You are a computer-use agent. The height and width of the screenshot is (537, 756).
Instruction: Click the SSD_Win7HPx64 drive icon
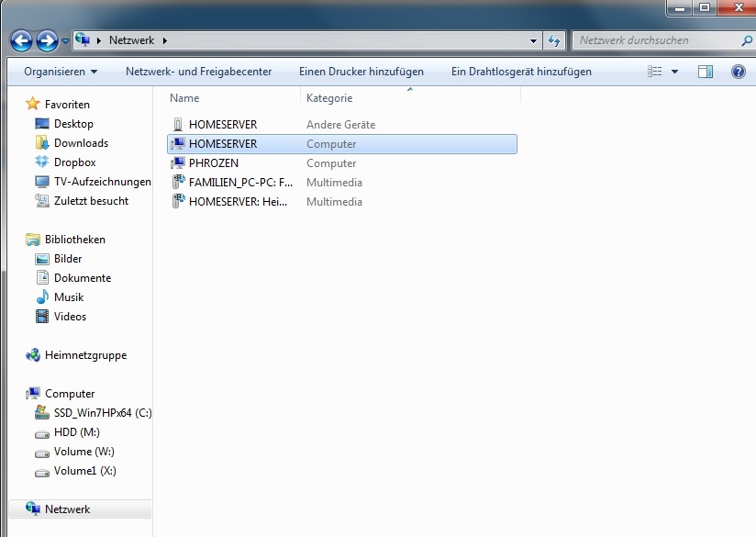tap(42, 412)
